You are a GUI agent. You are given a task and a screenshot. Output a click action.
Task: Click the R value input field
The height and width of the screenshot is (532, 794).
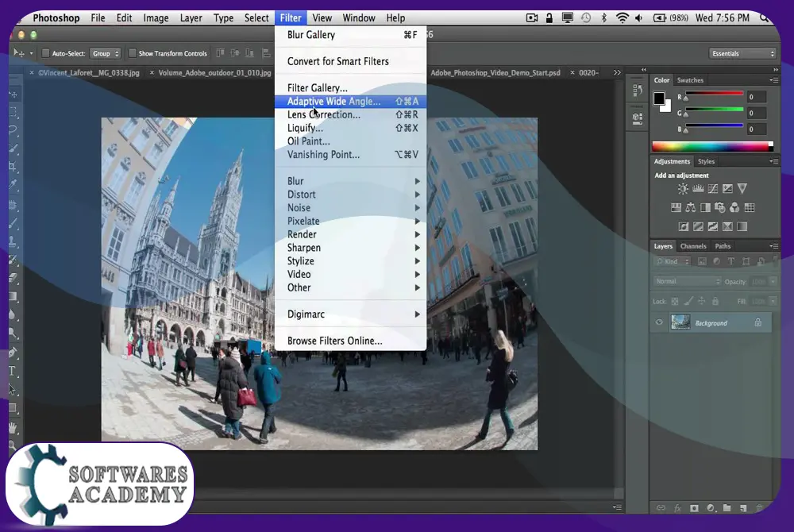[757, 97]
